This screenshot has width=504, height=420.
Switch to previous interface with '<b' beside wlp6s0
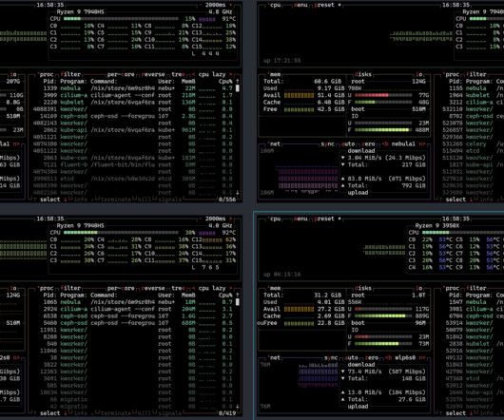[388, 357]
